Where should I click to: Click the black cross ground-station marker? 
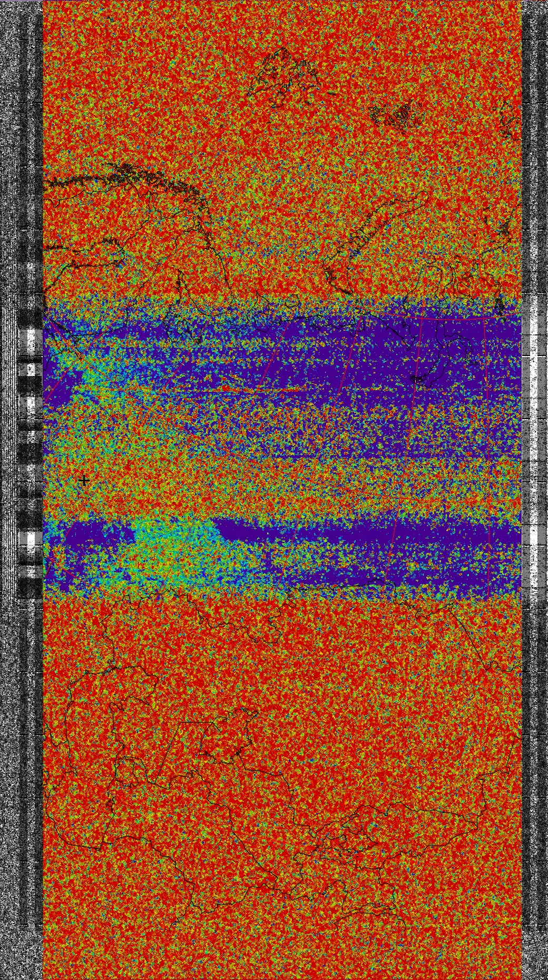click(x=84, y=480)
